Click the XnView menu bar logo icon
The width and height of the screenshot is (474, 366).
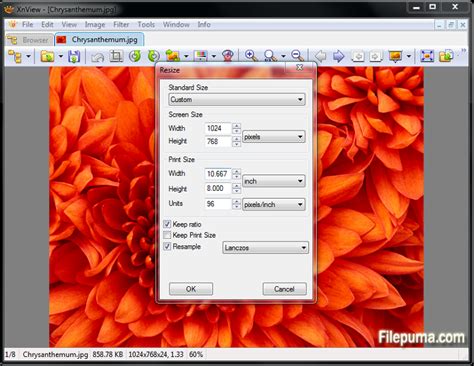pos(13,24)
